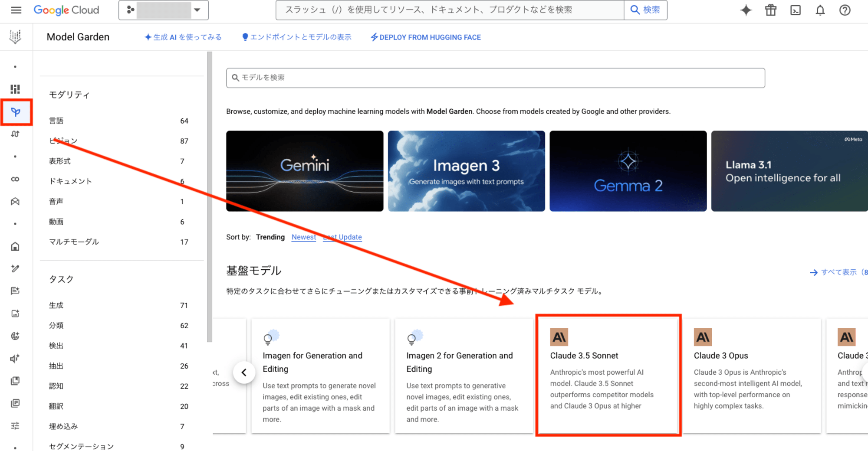Open the project selector dropdown

tap(164, 10)
